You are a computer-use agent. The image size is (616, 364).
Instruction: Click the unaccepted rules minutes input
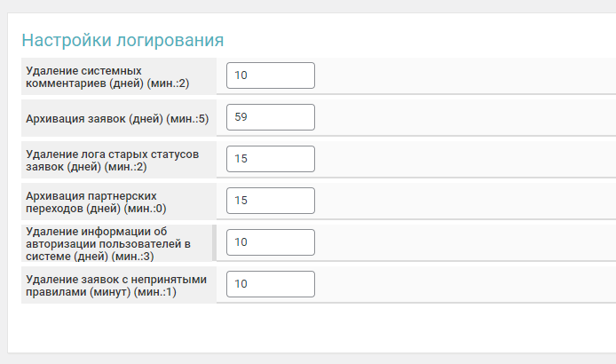pos(271,284)
